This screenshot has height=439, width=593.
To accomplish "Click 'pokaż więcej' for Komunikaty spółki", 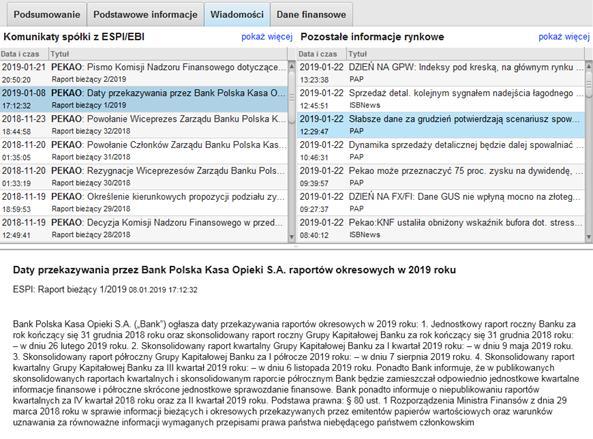I will click(267, 37).
